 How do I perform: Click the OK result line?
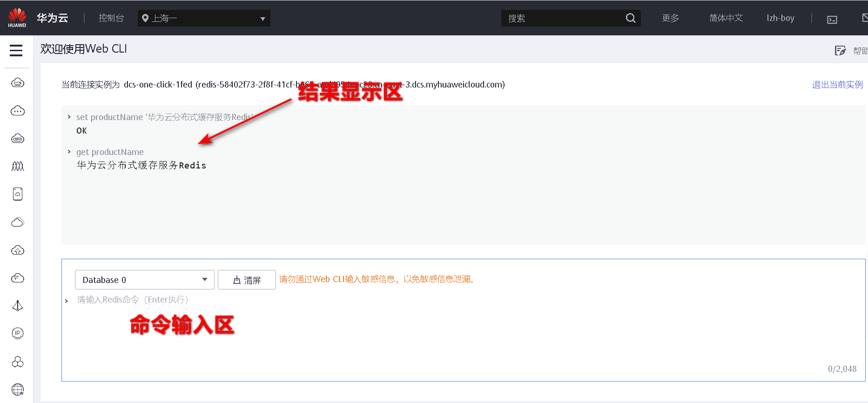[x=81, y=131]
